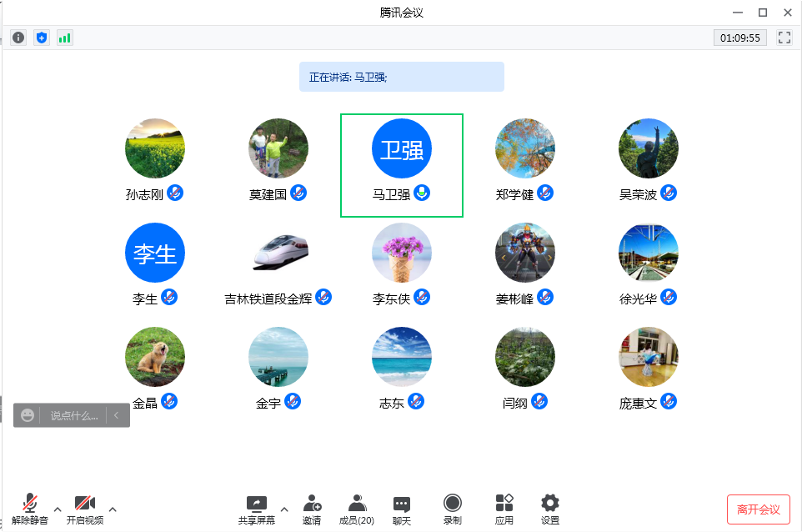The image size is (802, 532).
Task: Unmute microphone with 解除静音
Action: [x=30, y=509]
